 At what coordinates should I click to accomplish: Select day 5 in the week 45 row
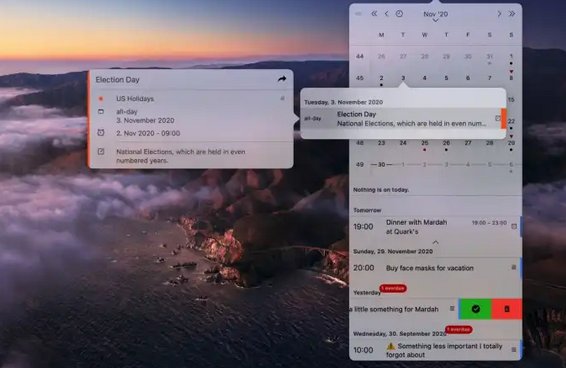tap(446, 78)
